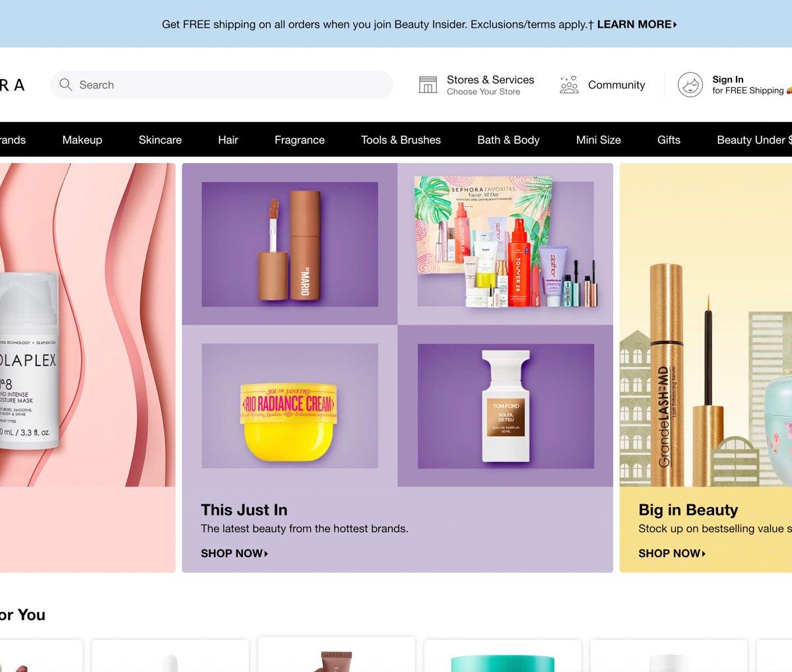Focus the Search input field

[222, 84]
